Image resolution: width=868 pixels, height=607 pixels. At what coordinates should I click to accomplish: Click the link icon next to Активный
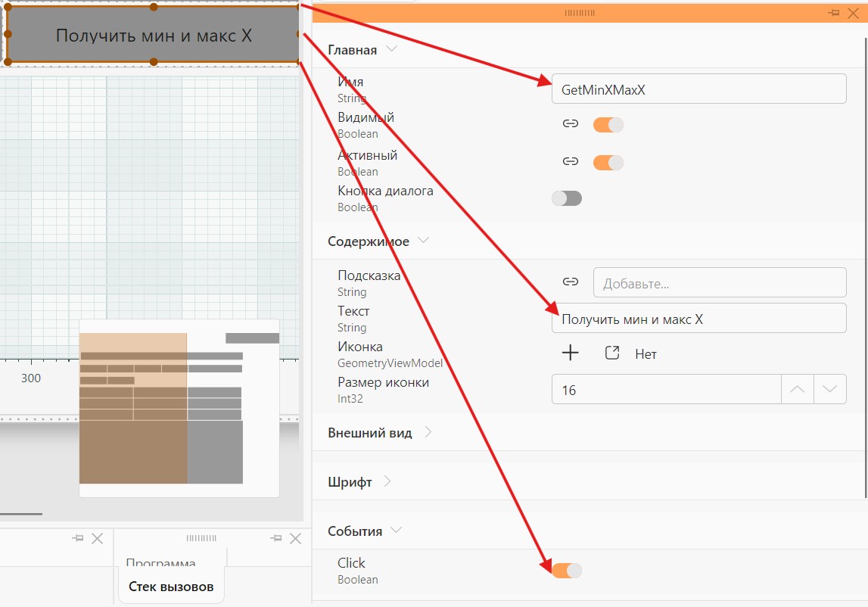pos(570,161)
